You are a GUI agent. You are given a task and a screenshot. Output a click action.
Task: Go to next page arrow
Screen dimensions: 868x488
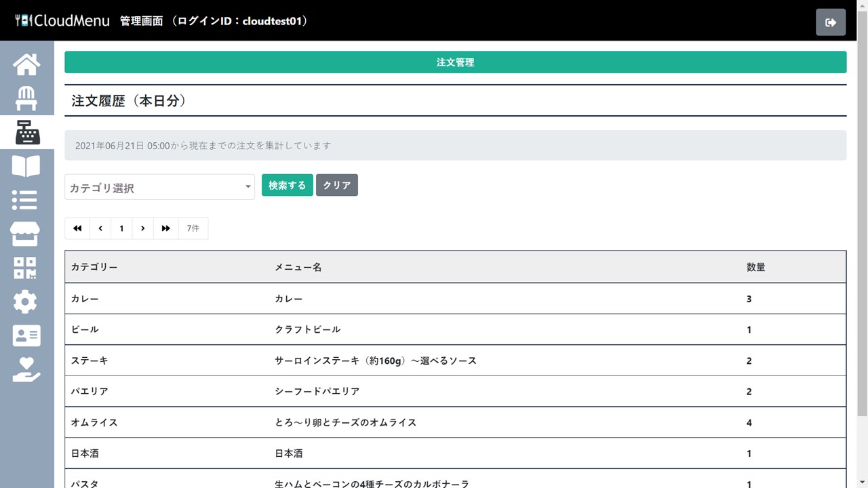tap(142, 228)
